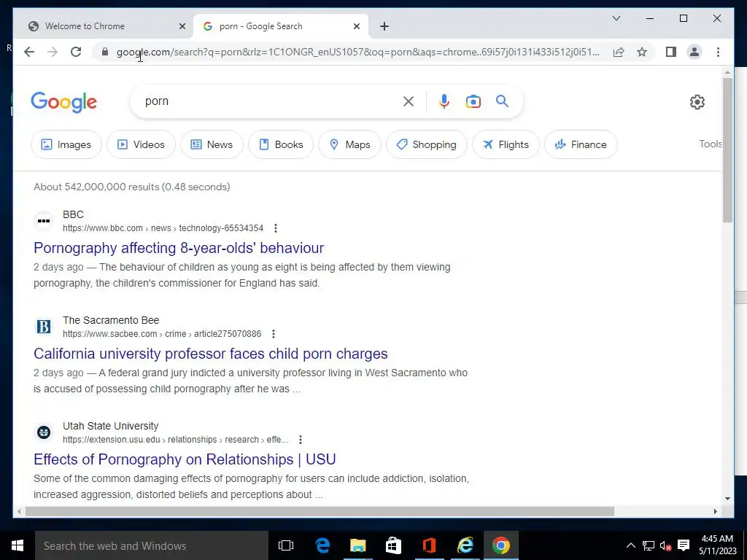Open Office from the taskbar

[x=429, y=545]
